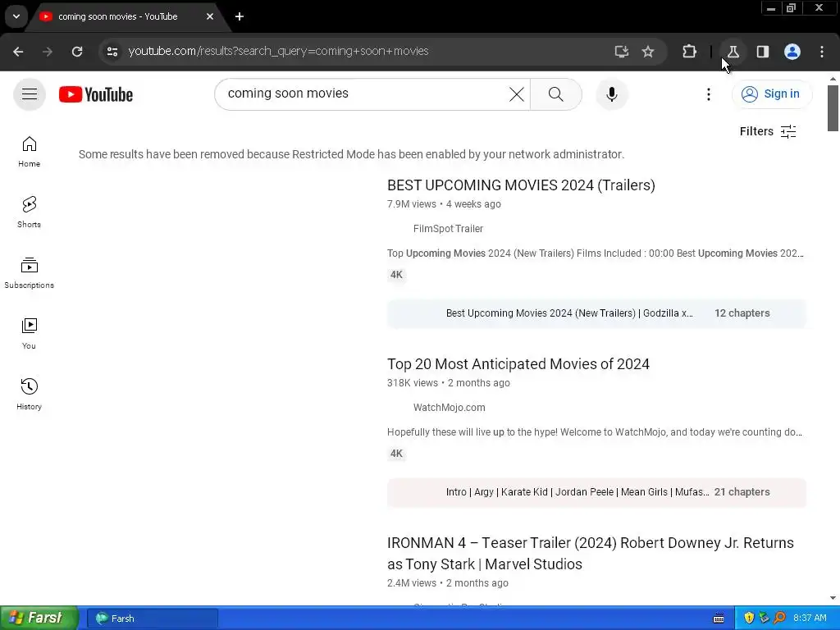Open the YouTube hamburger guide menu

[x=30, y=94]
